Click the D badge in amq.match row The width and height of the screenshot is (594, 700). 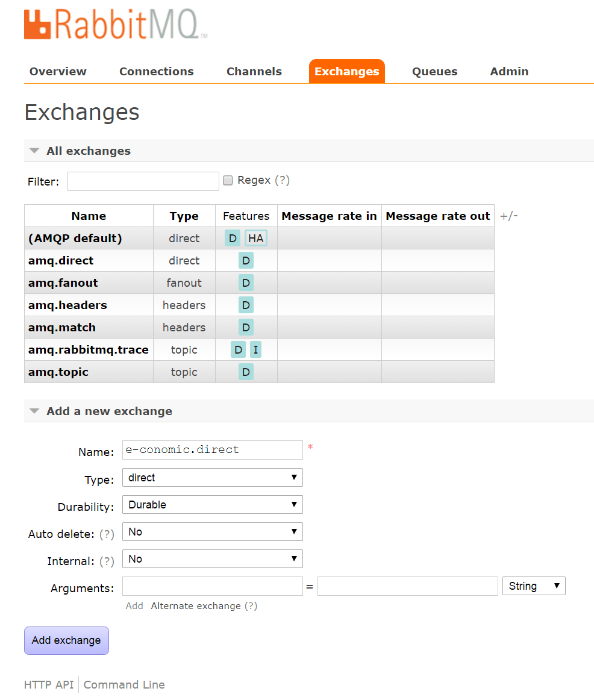pyautogui.click(x=246, y=328)
